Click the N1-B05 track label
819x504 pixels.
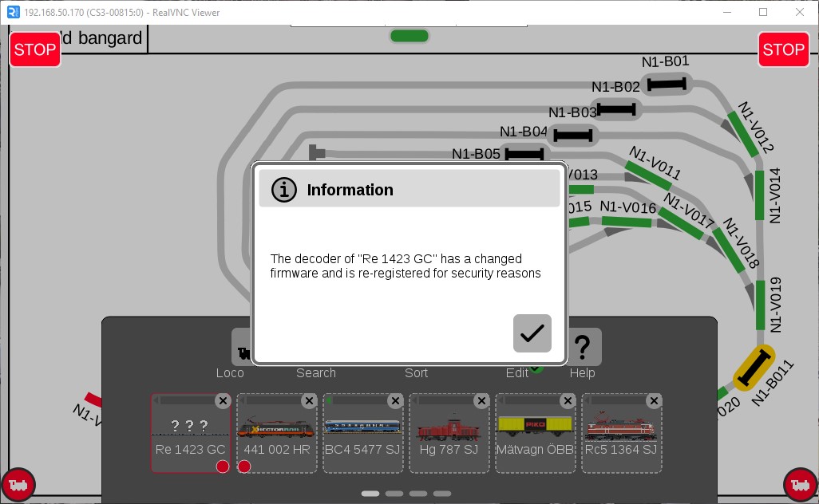(x=476, y=154)
